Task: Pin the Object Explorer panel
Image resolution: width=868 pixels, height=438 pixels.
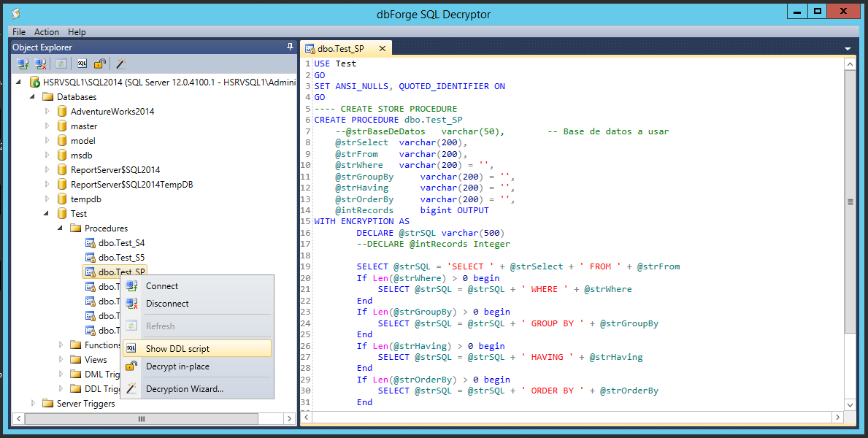Action: tap(290, 47)
